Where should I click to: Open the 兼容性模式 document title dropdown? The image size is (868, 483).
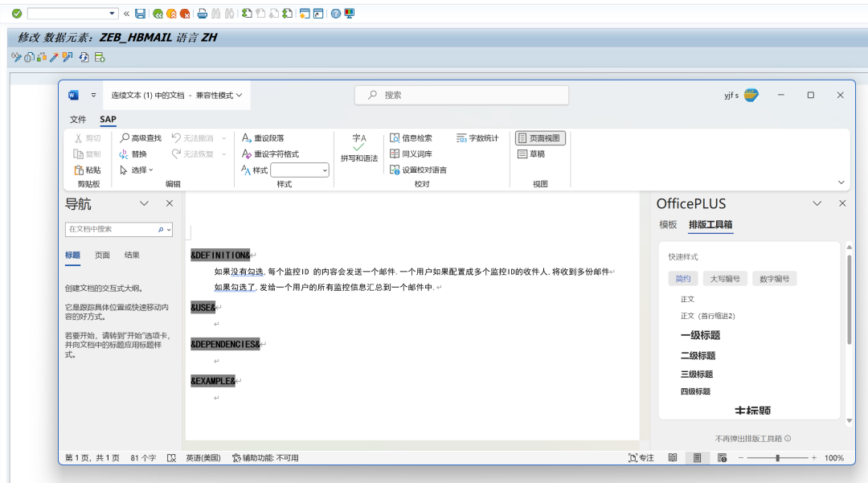[240, 95]
